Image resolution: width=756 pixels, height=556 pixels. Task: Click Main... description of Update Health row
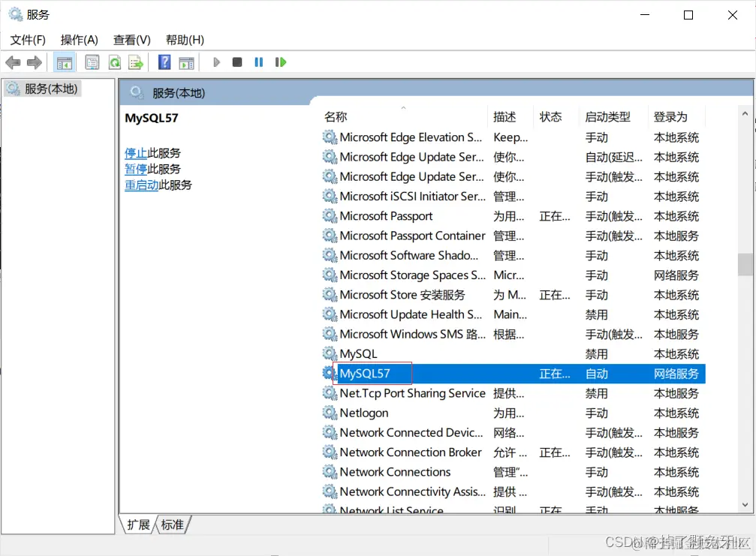click(510, 314)
